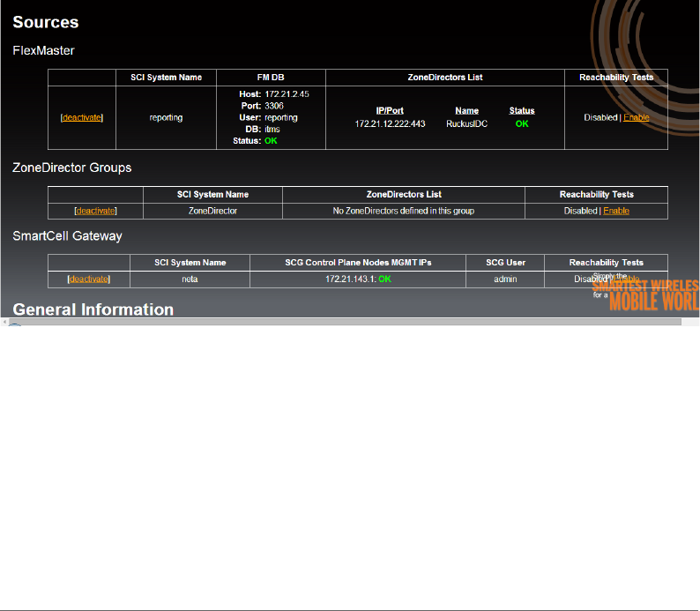Click the General Information heading

pyautogui.click(x=93, y=309)
